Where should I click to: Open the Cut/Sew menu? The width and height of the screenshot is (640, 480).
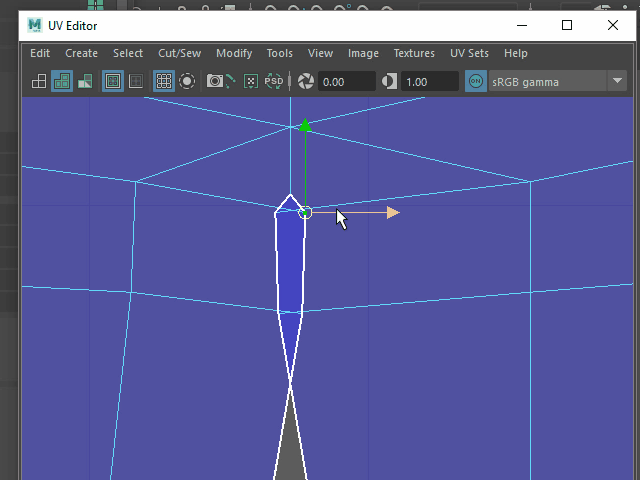click(x=179, y=53)
